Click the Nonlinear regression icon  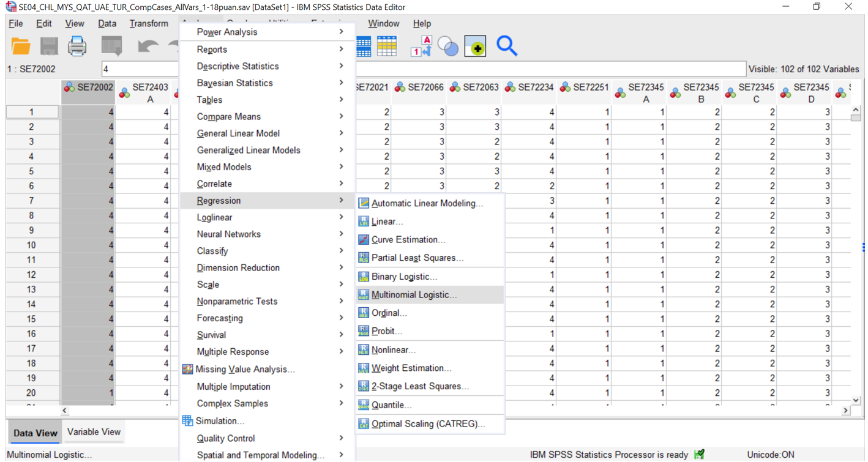[364, 350]
